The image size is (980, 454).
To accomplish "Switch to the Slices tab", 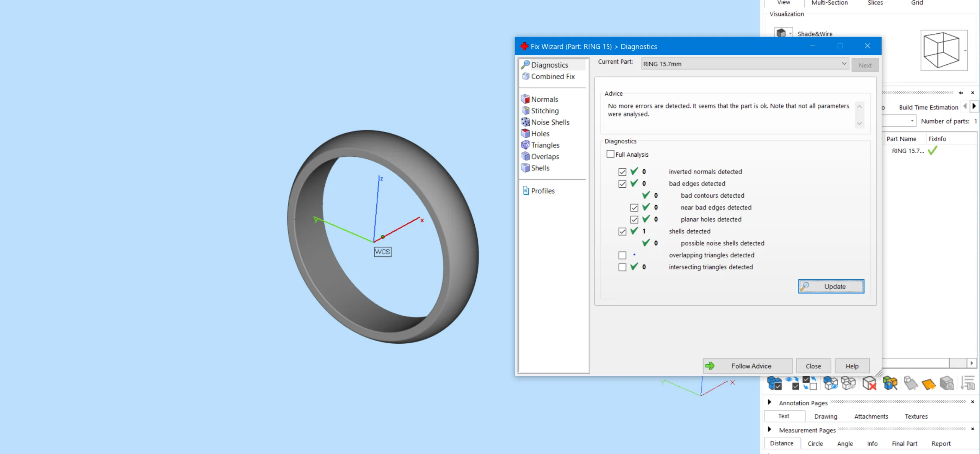I will [875, 3].
